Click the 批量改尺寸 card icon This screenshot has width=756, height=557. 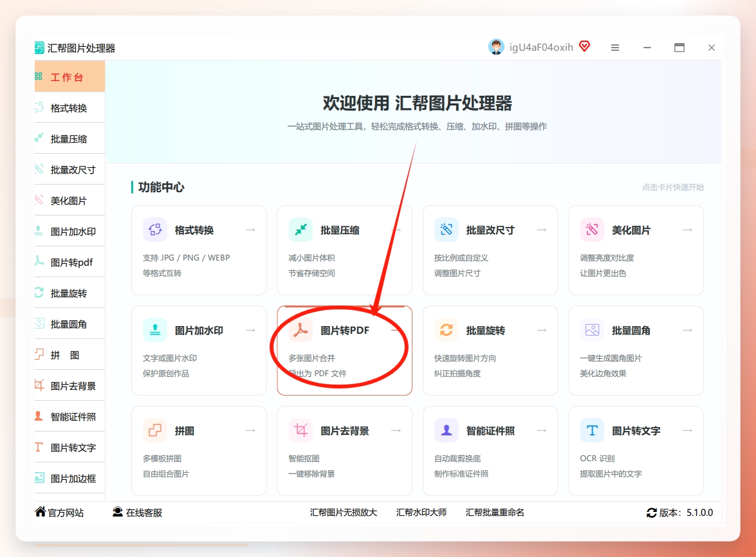pyautogui.click(x=447, y=230)
